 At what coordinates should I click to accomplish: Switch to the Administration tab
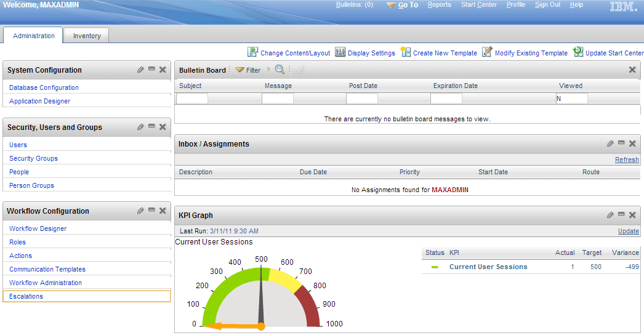pyautogui.click(x=33, y=36)
